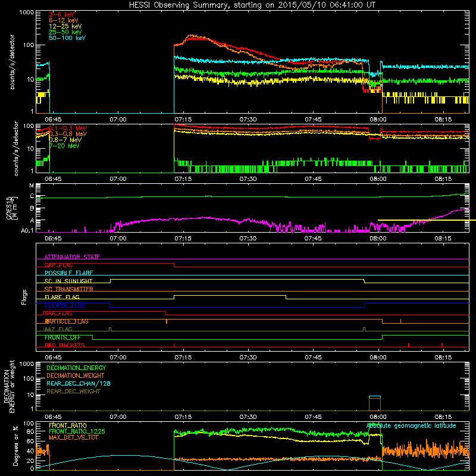Click the SC_IN_SUNLIGHT flag label

tap(68, 281)
